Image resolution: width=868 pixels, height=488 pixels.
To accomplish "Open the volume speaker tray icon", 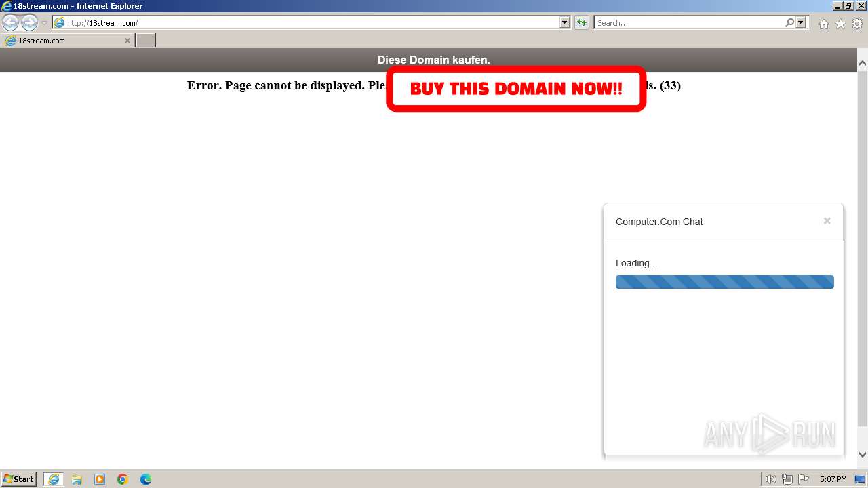I will [770, 479].
